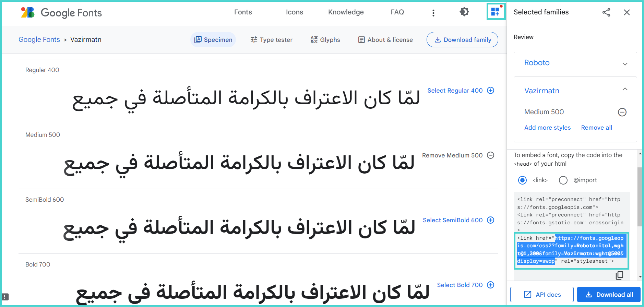
Task: Click the Google Fonts logo
Action: pyautogui.click(x=61, y=13)
